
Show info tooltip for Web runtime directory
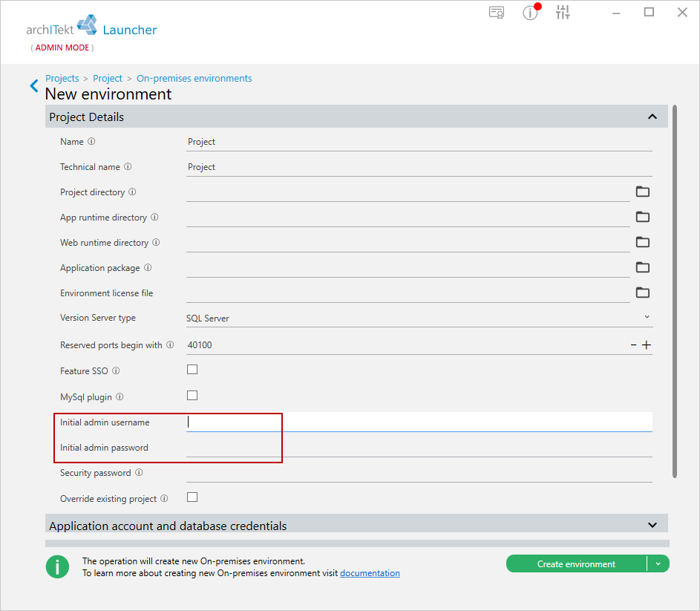(156, 243)
